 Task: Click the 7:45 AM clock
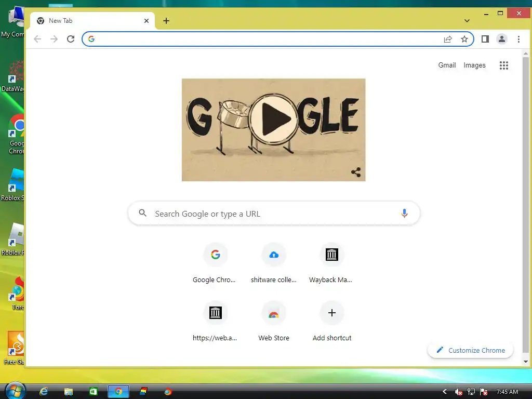507,392
